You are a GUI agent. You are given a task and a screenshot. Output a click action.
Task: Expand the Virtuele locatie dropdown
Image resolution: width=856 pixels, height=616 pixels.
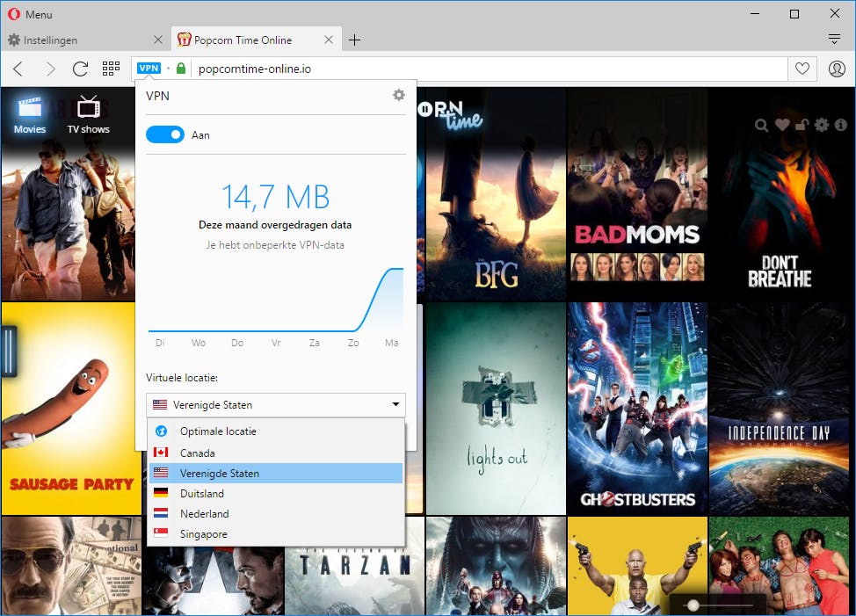[276, 405]
